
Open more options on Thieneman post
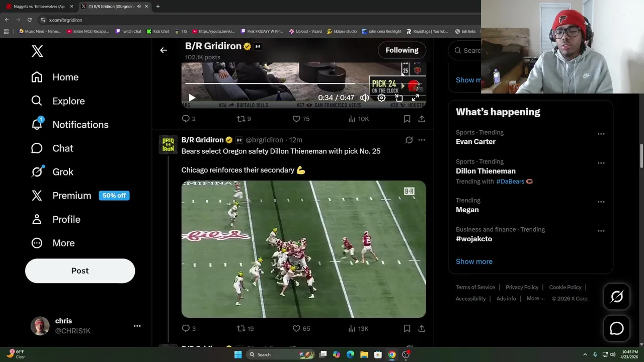click(x=422, y=140)
